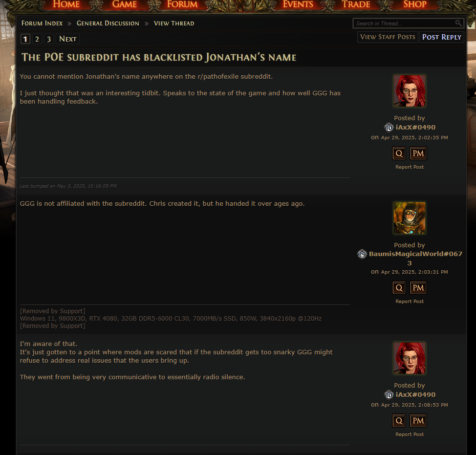Click the first iAxX red-haired avatar thumbnail

click(410, 91)
